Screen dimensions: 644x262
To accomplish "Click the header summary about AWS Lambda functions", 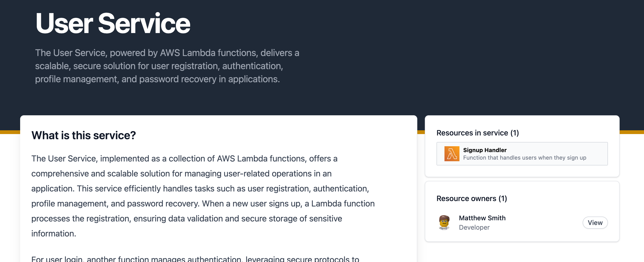I will point(167,66).
